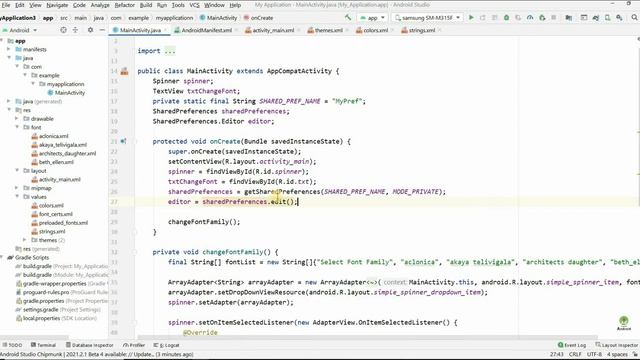
Task: Expand the mipmap folder
Action: (17, 188)
